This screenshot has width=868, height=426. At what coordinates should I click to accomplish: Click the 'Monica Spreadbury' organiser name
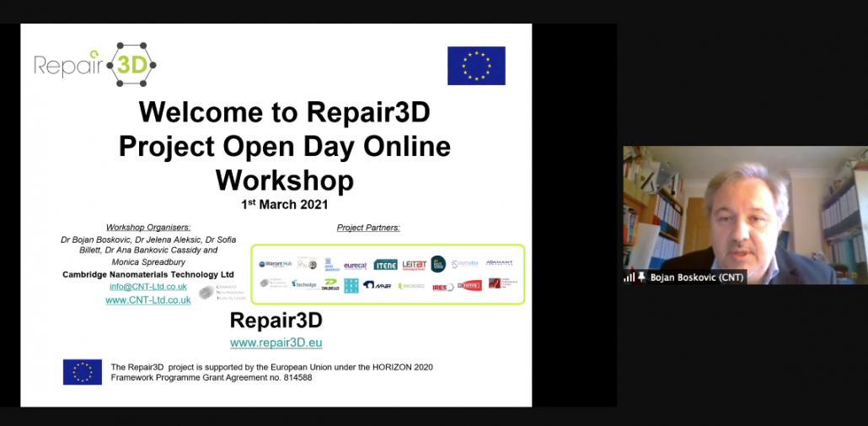coord(148,262)
